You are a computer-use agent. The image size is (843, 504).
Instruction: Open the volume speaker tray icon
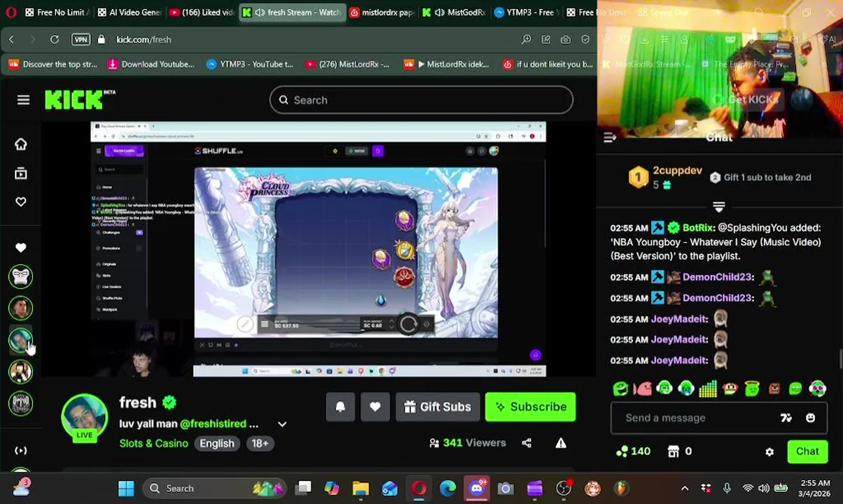764,489
